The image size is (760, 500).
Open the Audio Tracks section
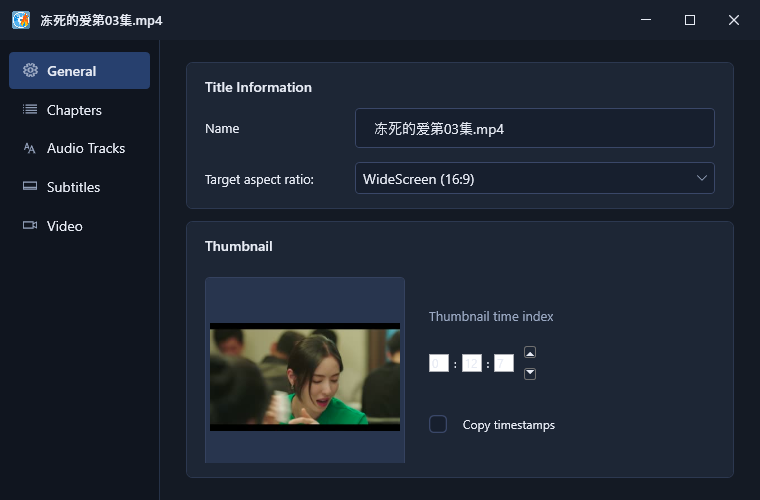click(x=79, y=148)
